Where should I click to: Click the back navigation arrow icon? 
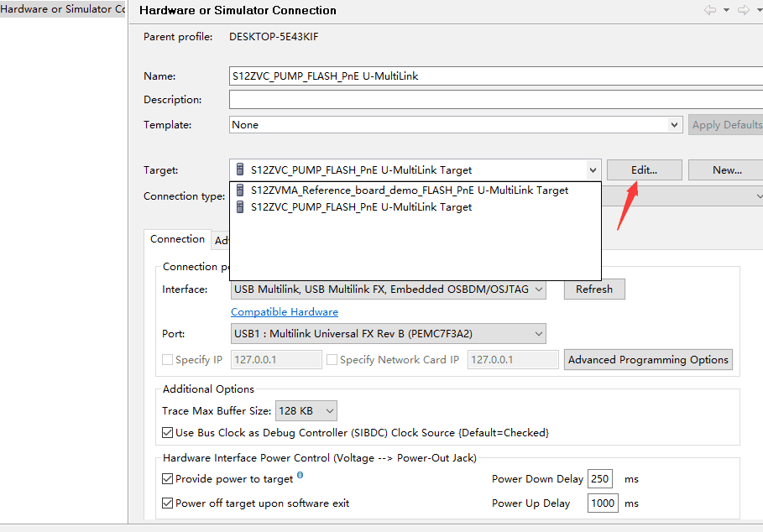[x=710, y=10]
